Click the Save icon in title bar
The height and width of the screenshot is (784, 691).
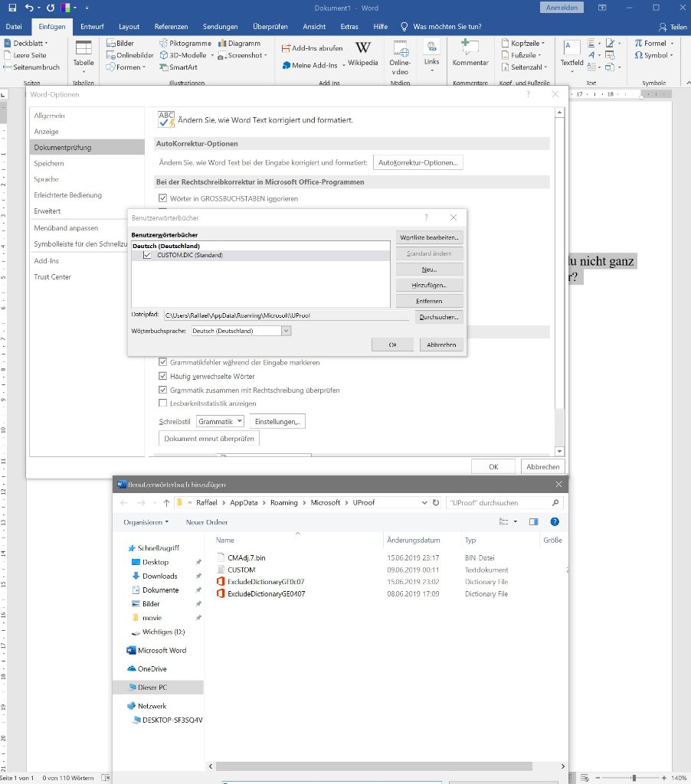tap(12, 8)
